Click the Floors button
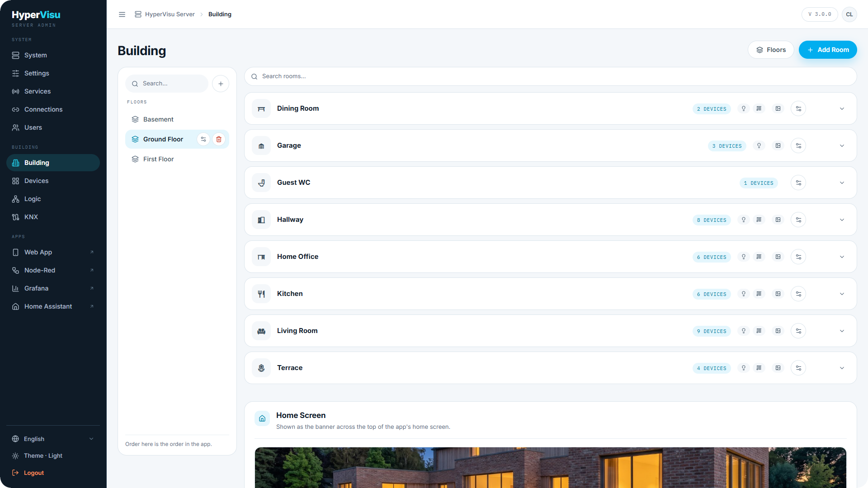 click(771, 50)
